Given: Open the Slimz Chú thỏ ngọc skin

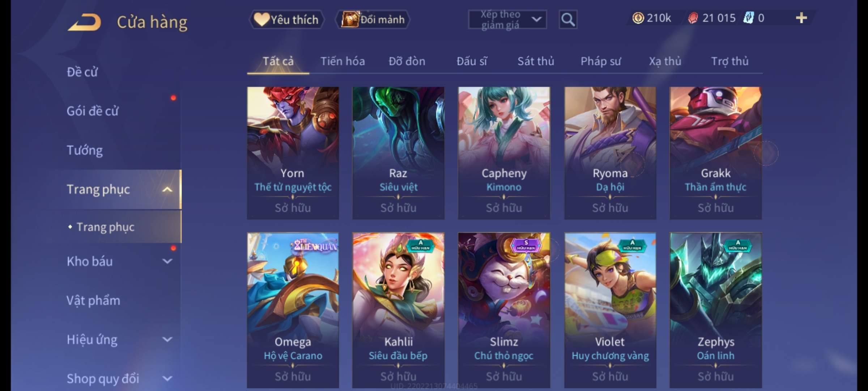Looking at the screenshot, I should click(x=504, y=310).
